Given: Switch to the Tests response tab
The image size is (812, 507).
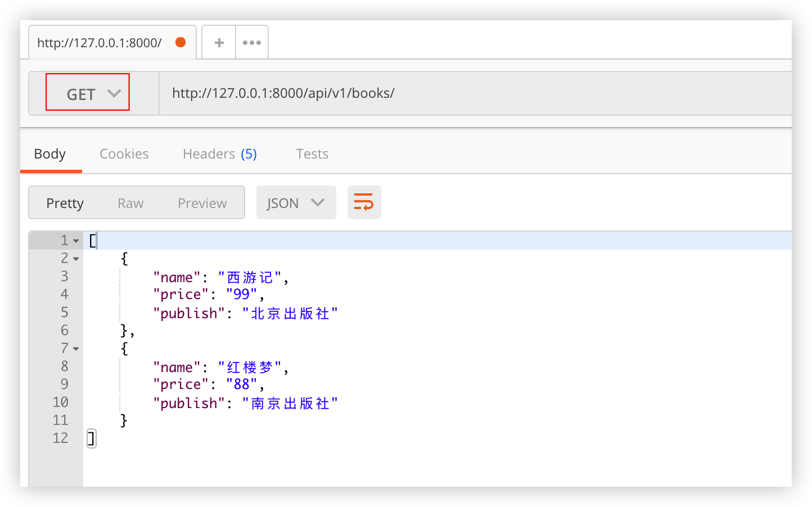Looking at the screenshot, I should click(x=312, y=154).
